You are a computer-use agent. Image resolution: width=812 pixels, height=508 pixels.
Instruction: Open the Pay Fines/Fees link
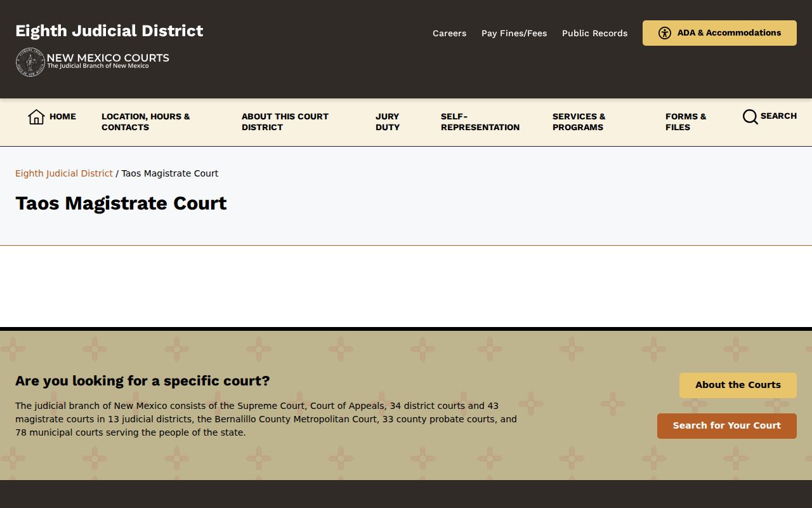[514, 33]
